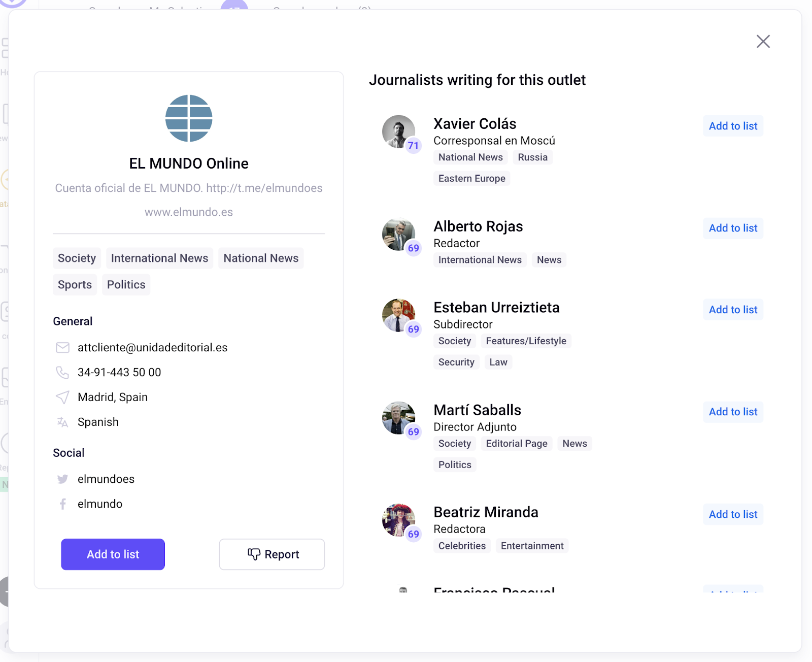Close the outlet details dialog
Viewport: 812px width, 662px height.
click(x=763, y=42)
